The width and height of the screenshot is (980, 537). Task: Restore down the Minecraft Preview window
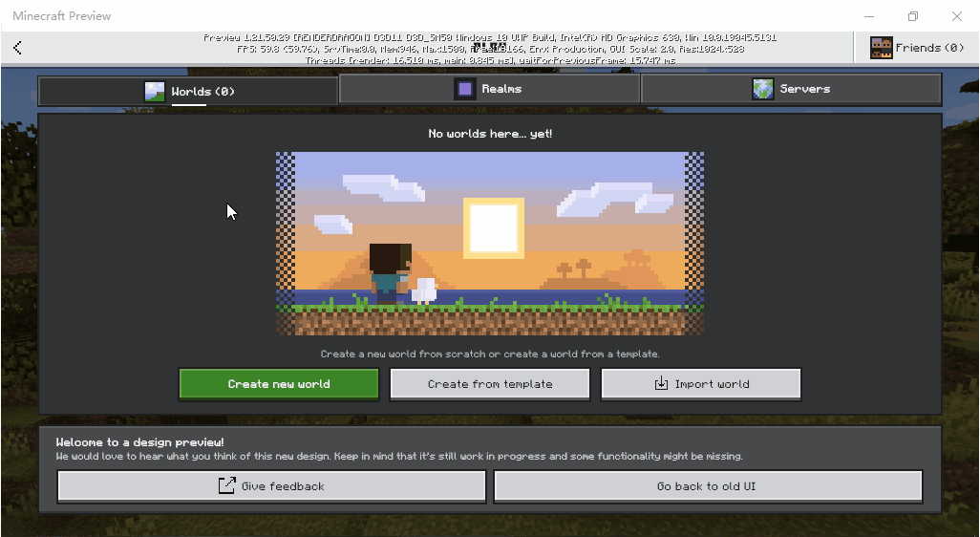(x=913, y=16)
